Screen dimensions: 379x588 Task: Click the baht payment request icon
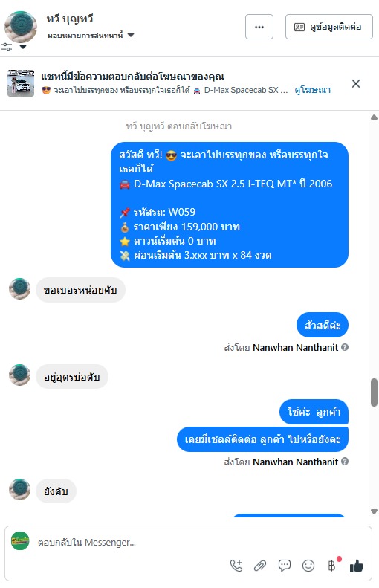click(x=332, y=565)
